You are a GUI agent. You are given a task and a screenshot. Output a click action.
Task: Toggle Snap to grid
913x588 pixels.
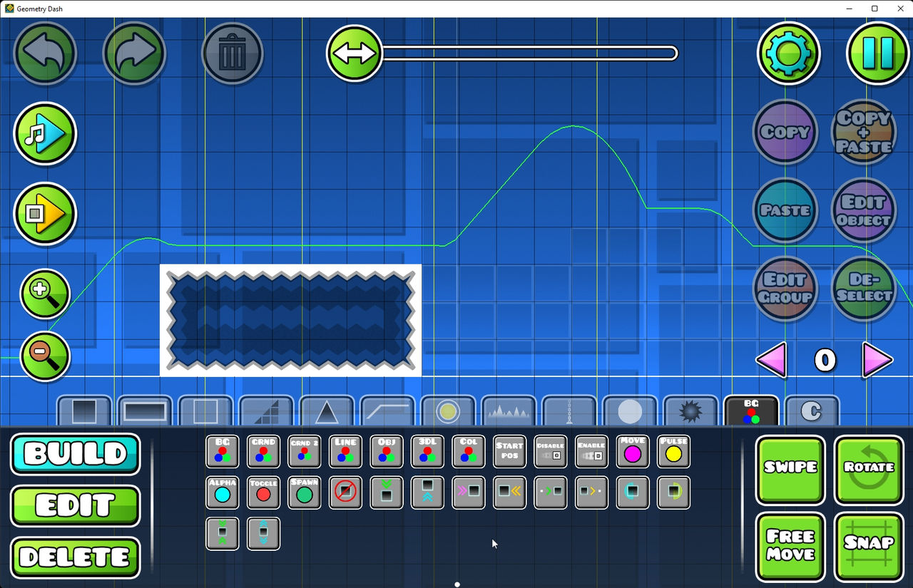(x=868, y=546)
